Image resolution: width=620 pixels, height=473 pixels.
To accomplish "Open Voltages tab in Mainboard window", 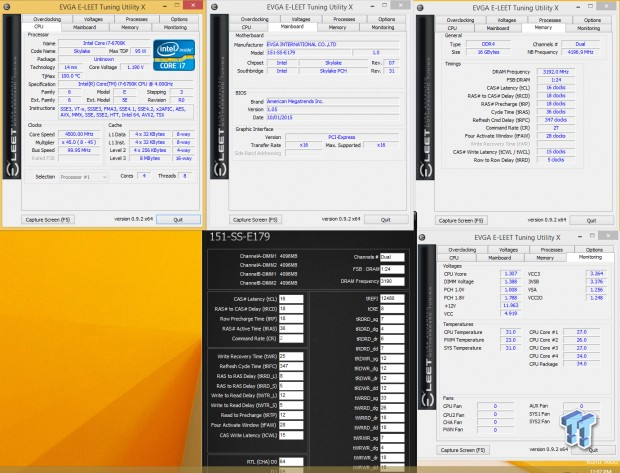I will [x=301, y=19].
